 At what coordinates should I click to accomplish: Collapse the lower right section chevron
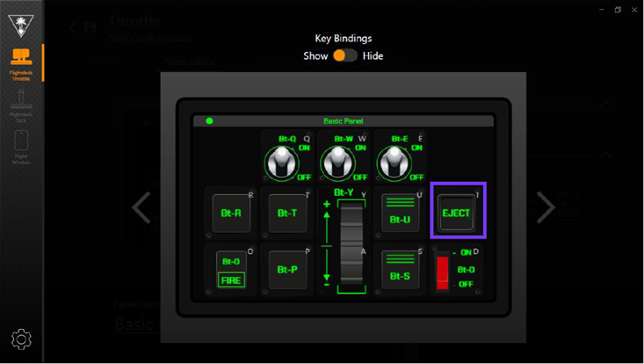coord(605,156)
